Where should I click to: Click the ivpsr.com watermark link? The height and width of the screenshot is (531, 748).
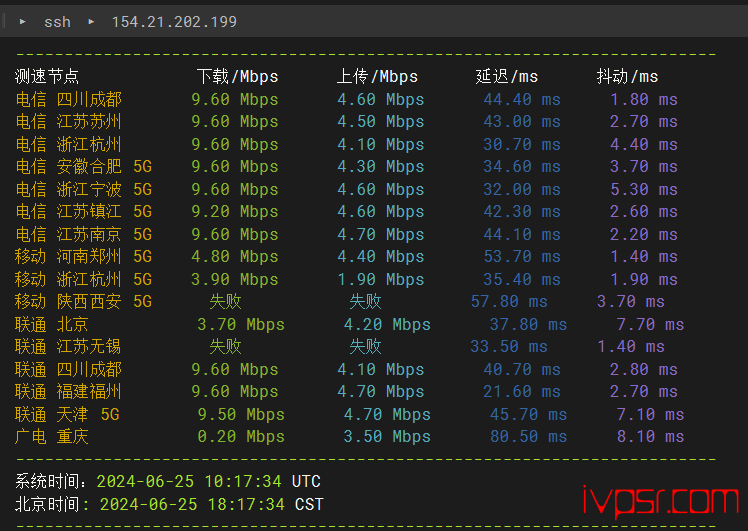(x=660, y=499)
